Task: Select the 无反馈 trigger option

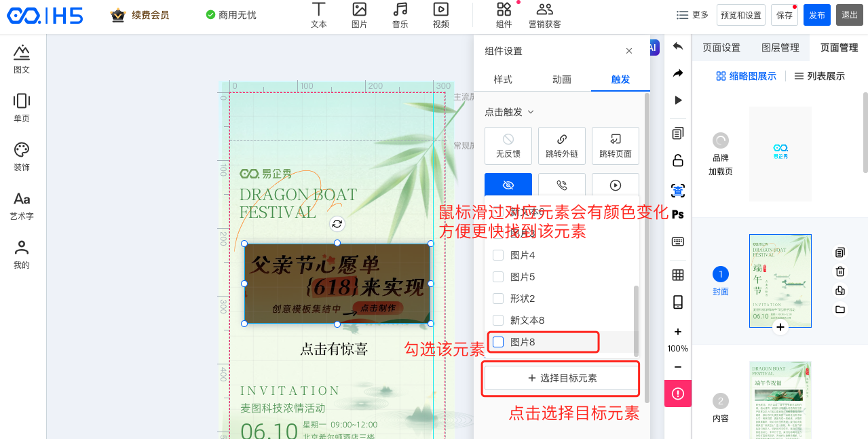Action: click(x=508, y=146)
